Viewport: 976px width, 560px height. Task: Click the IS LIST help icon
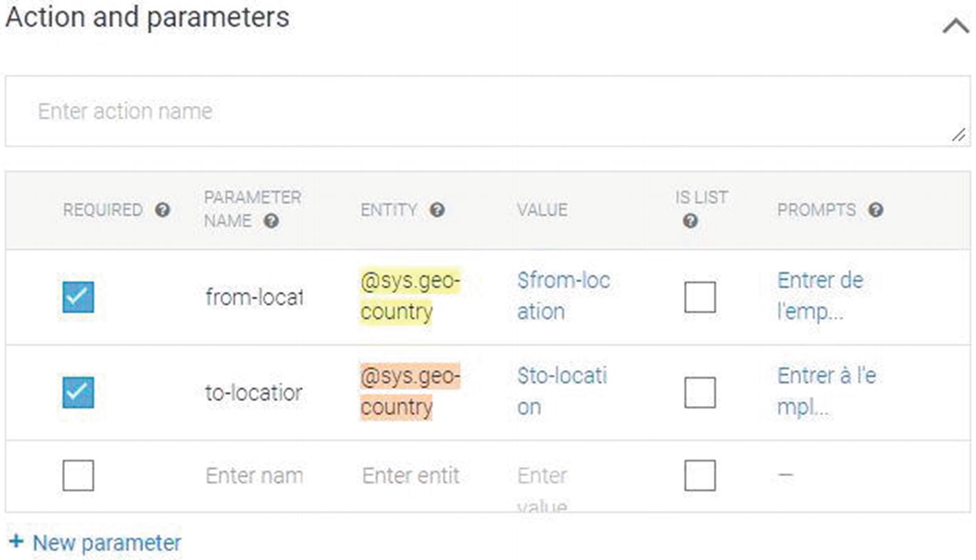tap(690, 221)
